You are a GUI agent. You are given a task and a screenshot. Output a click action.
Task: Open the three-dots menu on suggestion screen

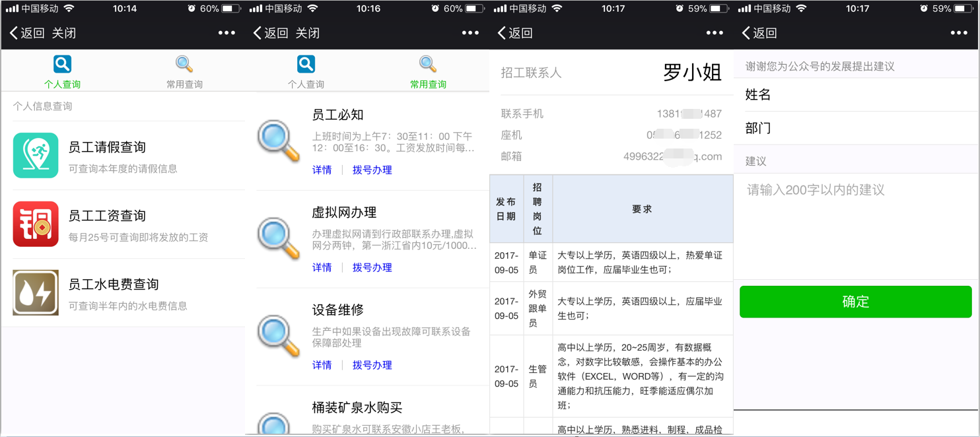click(x=958, y=33)
